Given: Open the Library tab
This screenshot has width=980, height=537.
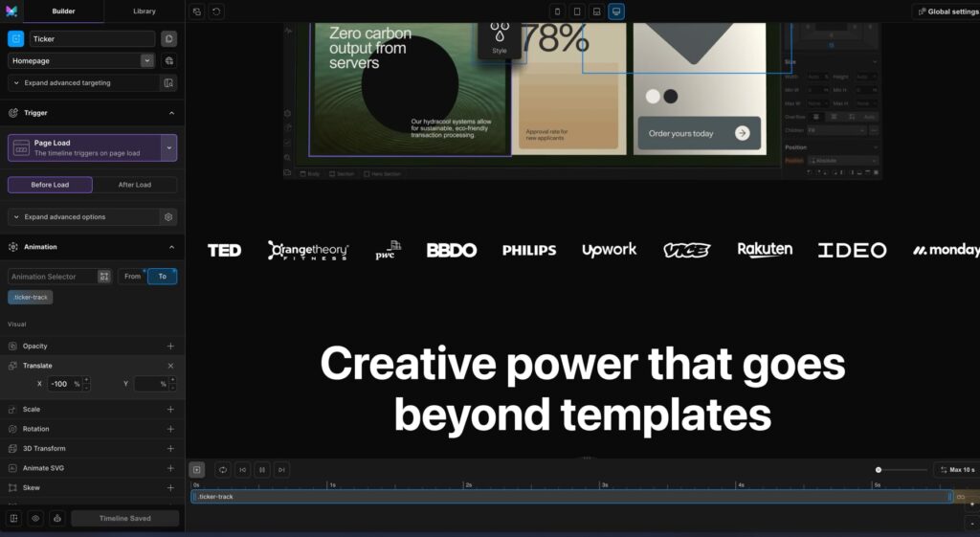Looking at the screenshot, I should pyautogui.click(x=145, y=11).
